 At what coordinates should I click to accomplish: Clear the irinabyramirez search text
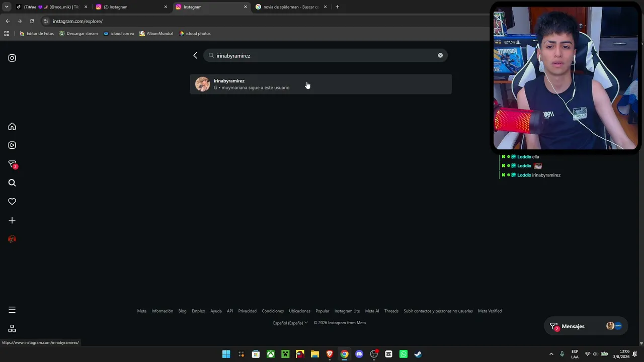point(440,55)
